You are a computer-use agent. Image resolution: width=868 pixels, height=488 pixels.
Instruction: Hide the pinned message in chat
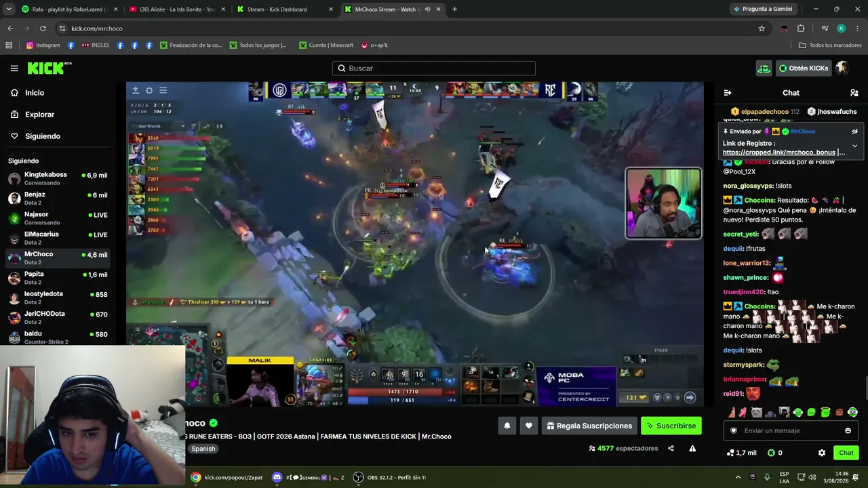coord(854,131)
